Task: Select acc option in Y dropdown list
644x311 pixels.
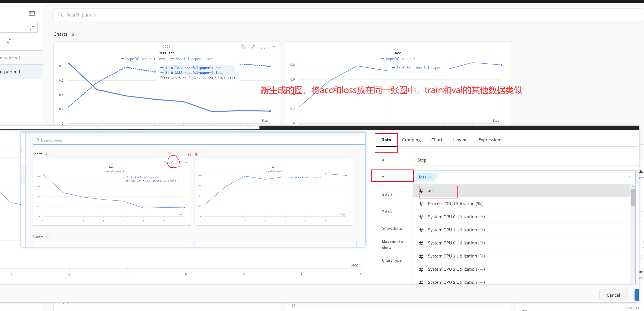Action: (x=431, y=190)
